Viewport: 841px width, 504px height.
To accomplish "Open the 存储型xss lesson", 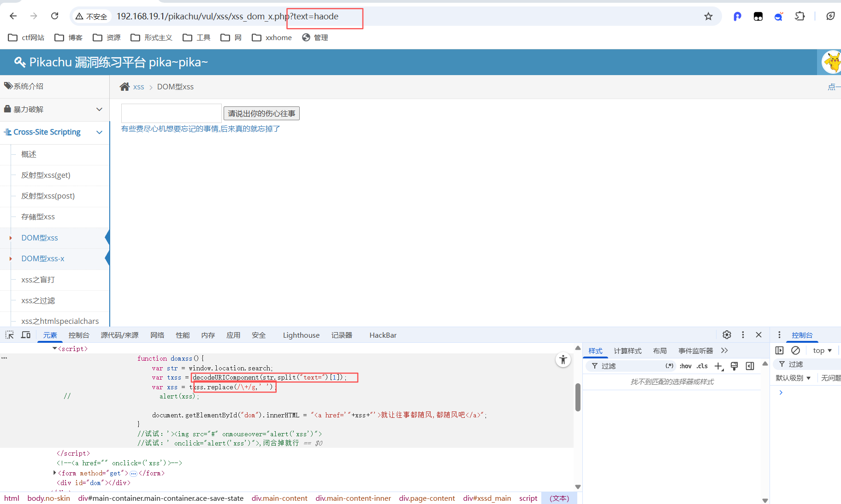I will (x=38, y=217).
